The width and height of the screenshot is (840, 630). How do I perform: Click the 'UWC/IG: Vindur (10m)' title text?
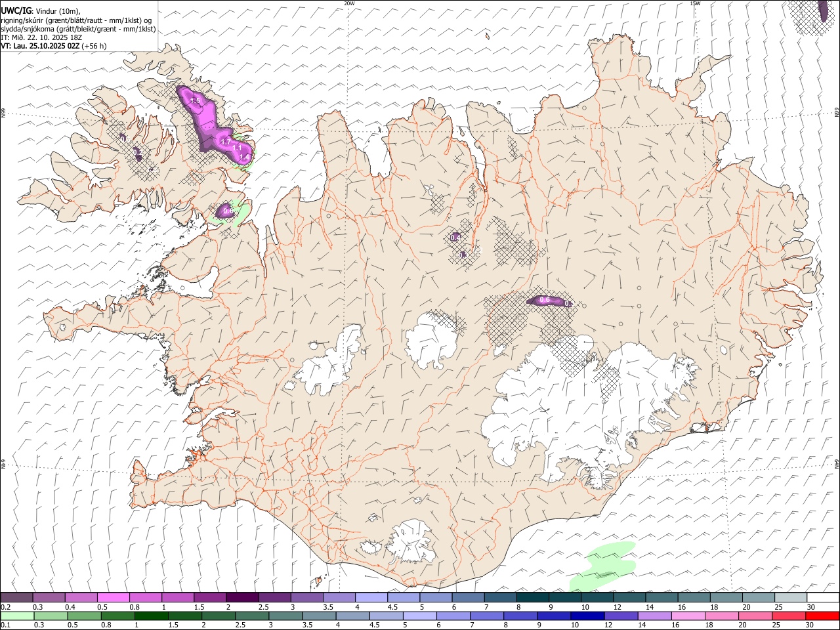point(40,11)
